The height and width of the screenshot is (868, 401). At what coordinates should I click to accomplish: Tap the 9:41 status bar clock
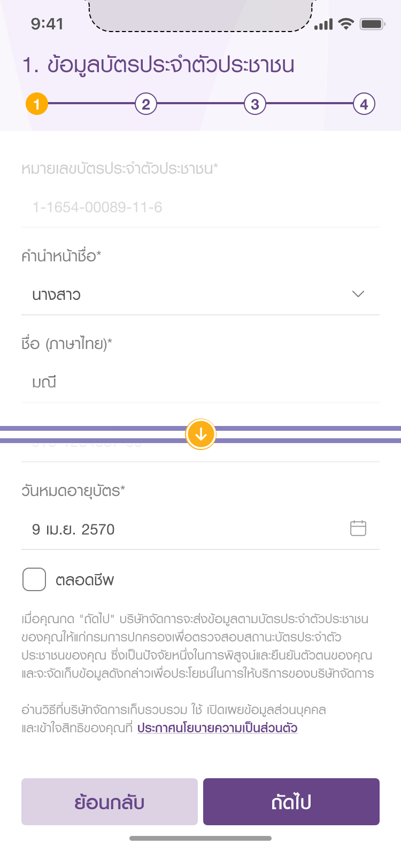[47, 24]
